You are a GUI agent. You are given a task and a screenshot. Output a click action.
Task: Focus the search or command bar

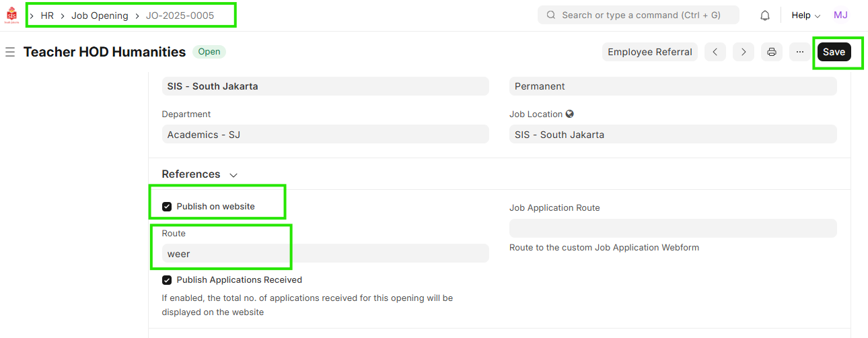[x=638, y=15]
